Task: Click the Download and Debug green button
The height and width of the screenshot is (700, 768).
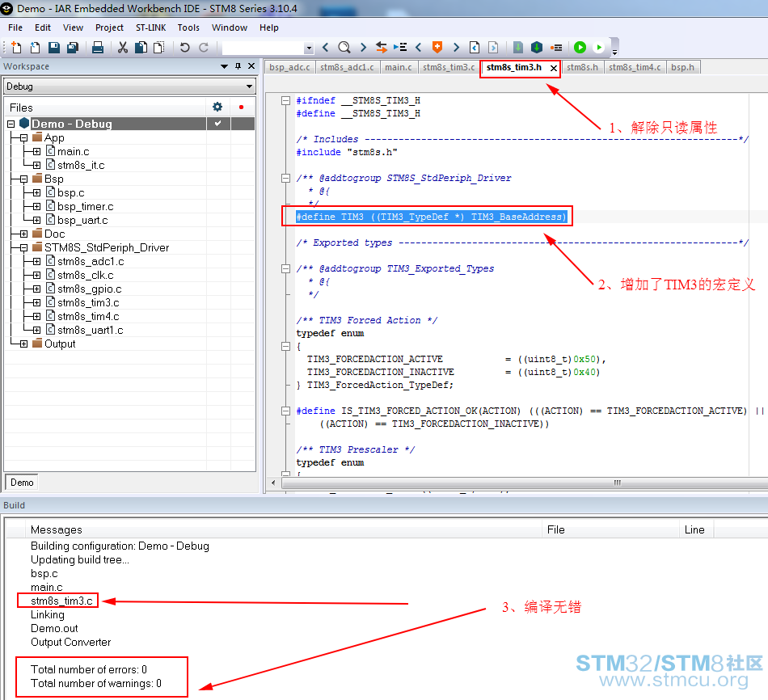Action: coord(580,47)
